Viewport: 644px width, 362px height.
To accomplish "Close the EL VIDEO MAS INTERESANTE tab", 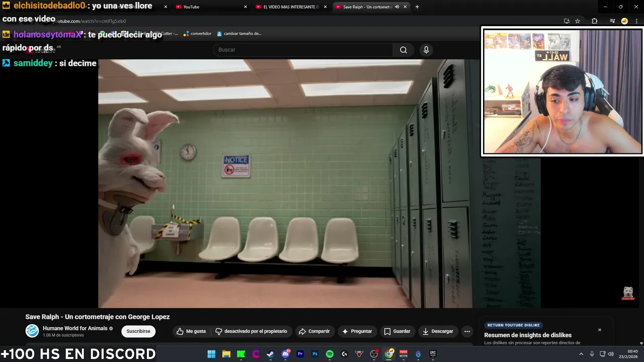I will (x=326, y=7).
